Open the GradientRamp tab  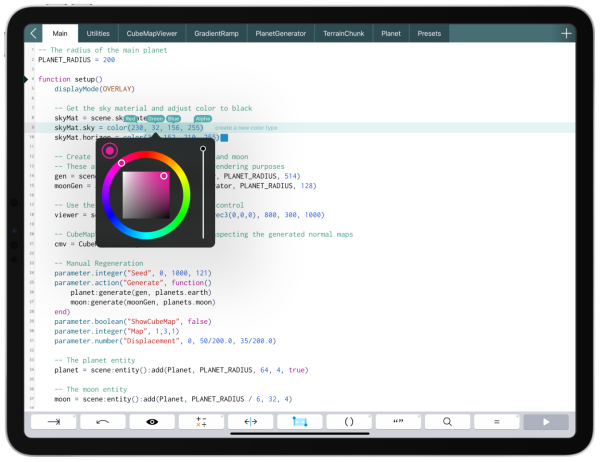(x=217, y=34)
